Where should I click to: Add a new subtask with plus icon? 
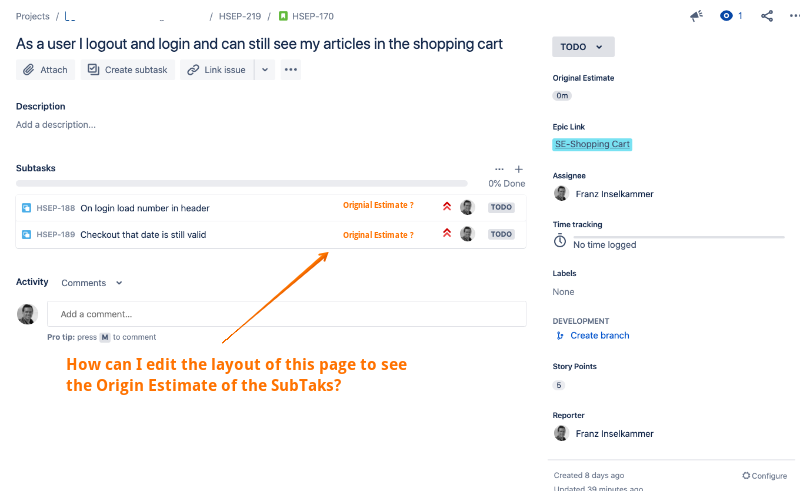click(518, 169)
